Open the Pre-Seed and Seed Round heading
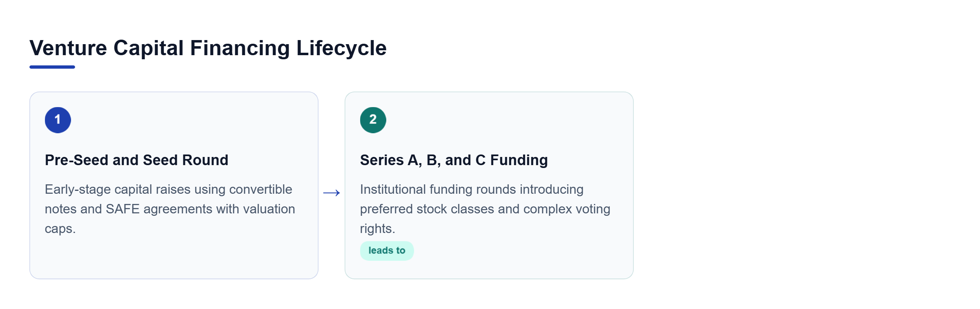Screen dimensions: 980x309 click(x=136, y=160)
